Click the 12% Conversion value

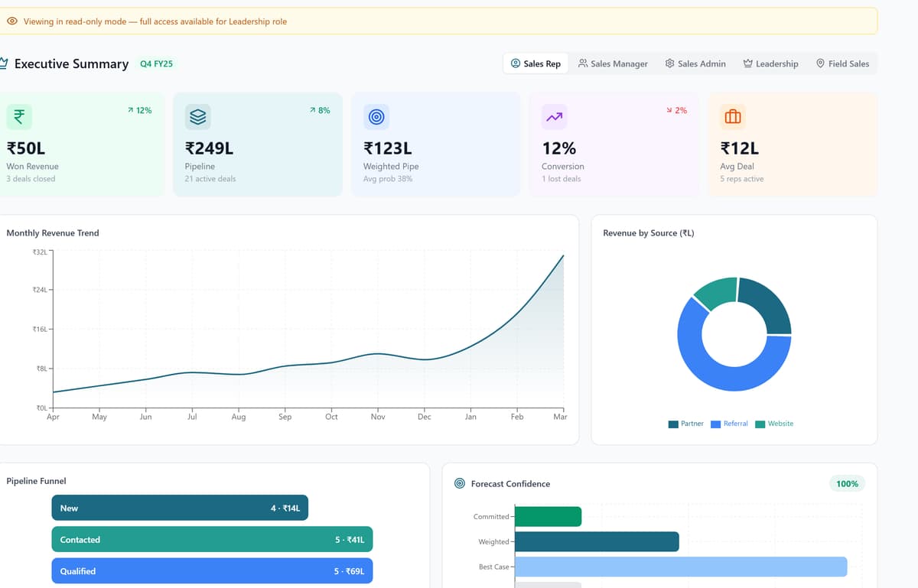[558, 148]
